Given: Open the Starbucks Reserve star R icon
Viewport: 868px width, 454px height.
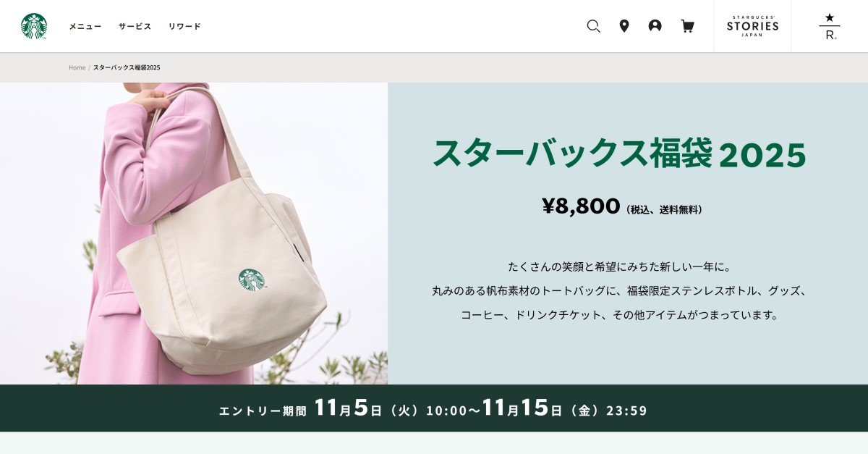Looking at the screenshot, I should coord(829,26).
